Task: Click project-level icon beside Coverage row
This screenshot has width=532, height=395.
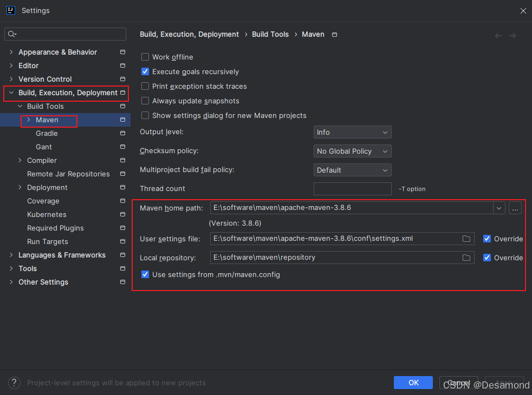Action: pos(122,201)
